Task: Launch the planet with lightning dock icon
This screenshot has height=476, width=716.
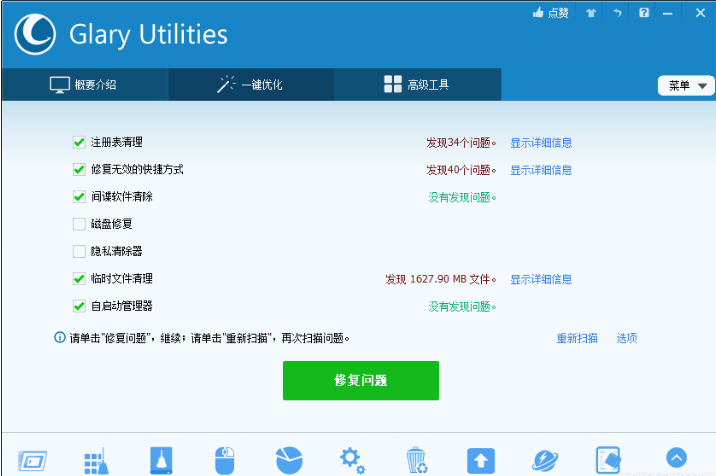Action: coord(545,460)
